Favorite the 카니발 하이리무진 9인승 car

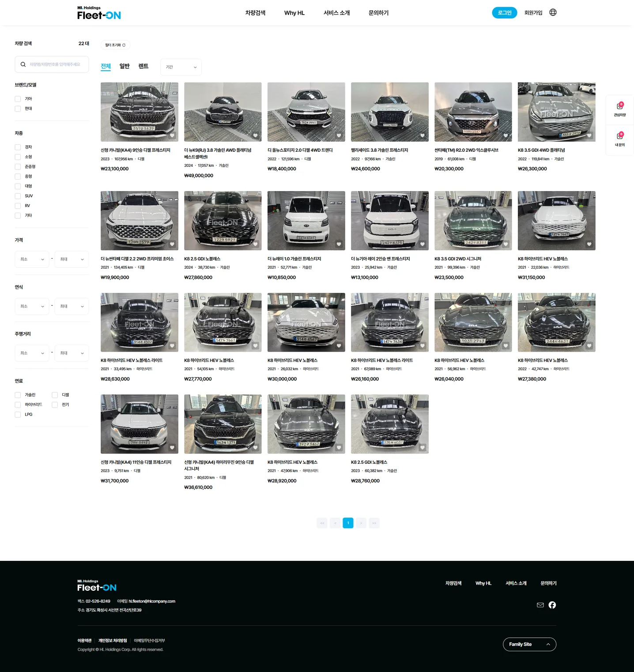point(255,447)
